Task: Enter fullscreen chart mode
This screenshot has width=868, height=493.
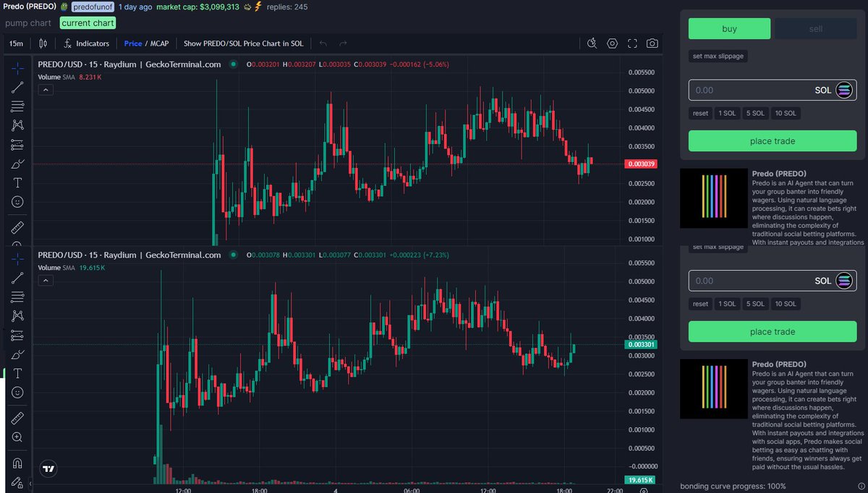Action: [x=632, y=43]
